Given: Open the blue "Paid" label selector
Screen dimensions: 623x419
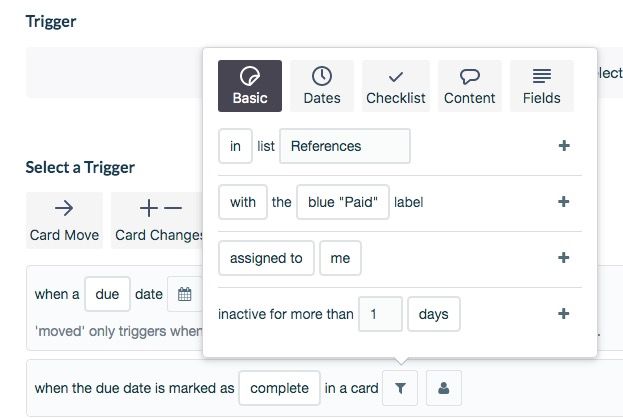Looking at the screenshot, I should coord(343,202).
